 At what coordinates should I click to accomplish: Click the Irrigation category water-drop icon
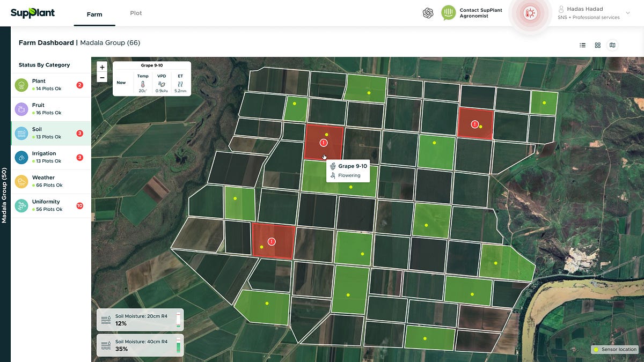point(21,157)
